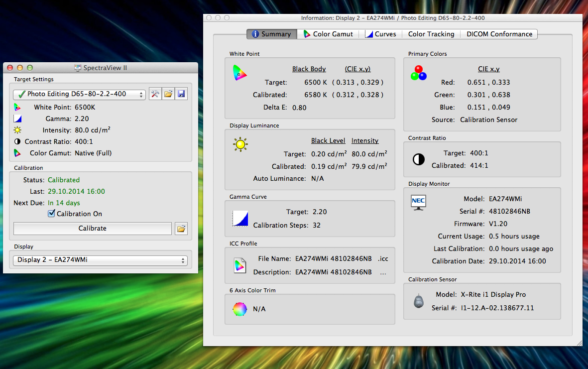Screen dimensions: 588x369
Task: Click the calibrated black level 0.19 cd/m²
Action: pyautogui.click(x=329, y=166)
